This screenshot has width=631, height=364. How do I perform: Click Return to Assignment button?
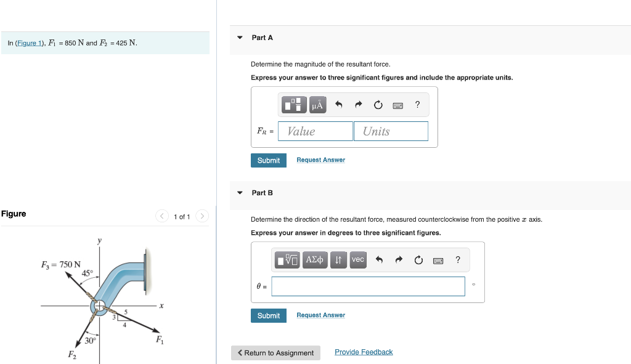click(x=275, y=353)
